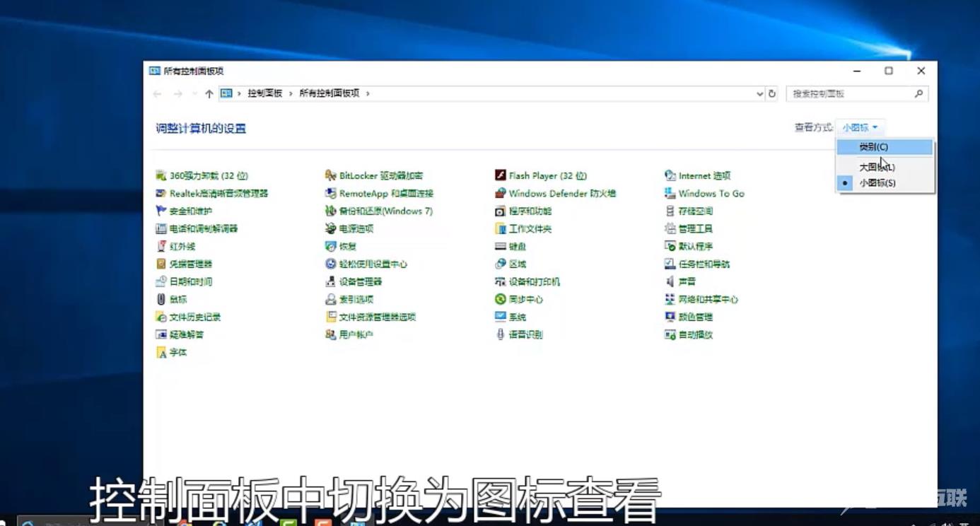Screen dimensions: 980x526
Task: Select 小图标(S) in the view menu
Action: 885,183
